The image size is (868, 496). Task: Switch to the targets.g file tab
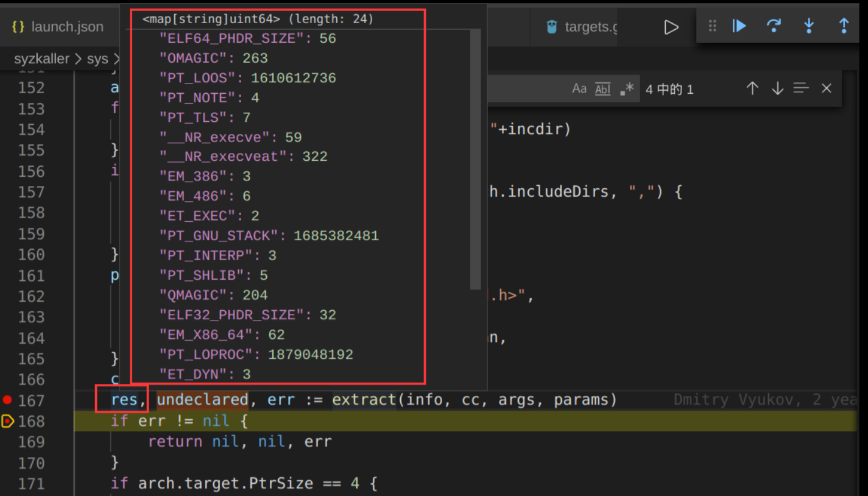coord(583,27)
